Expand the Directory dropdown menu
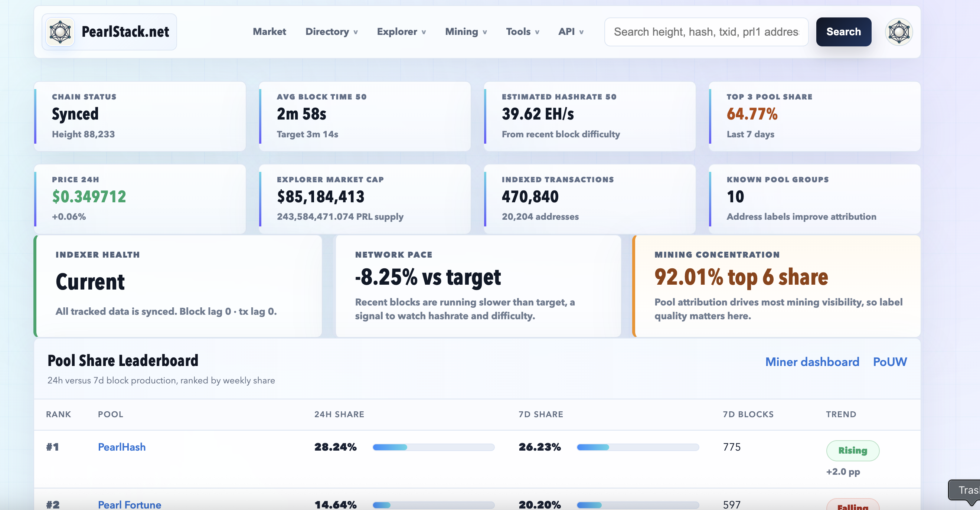Viewport: 980px width, 510px height. 331,32
